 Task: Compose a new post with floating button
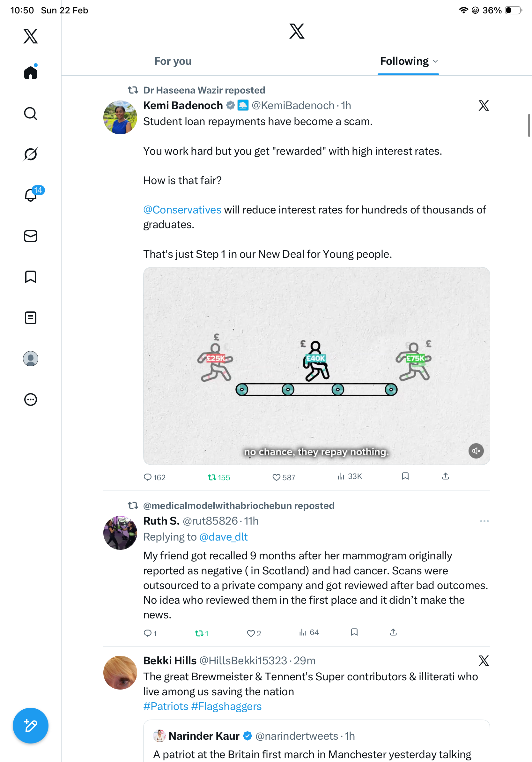31,726
